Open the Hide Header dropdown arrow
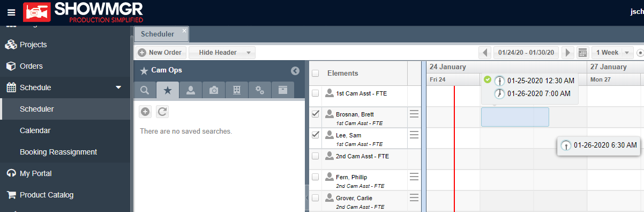The width and height of the screenshot is (644, 212). tap(249, 53)
